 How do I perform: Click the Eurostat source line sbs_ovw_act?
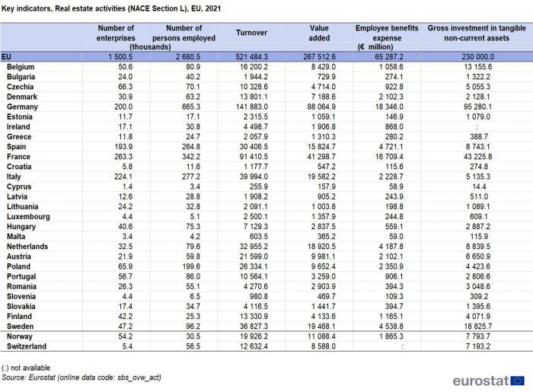[81, 378]
